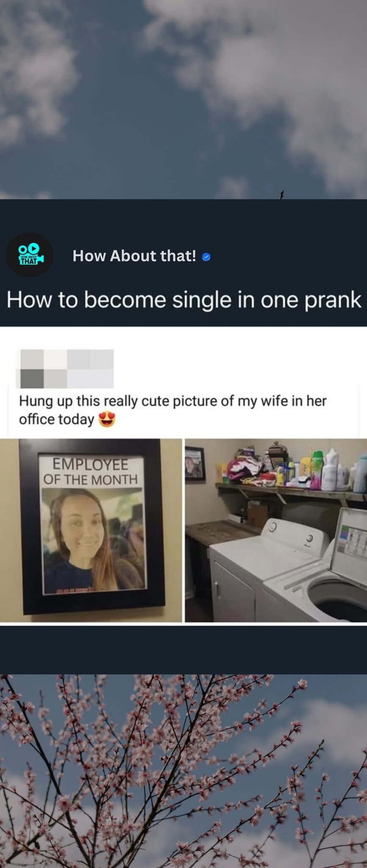Viewport: 367px width, 868px height.
Task: Click the small framed picture on laundry wall
Action: pos(196,464)
